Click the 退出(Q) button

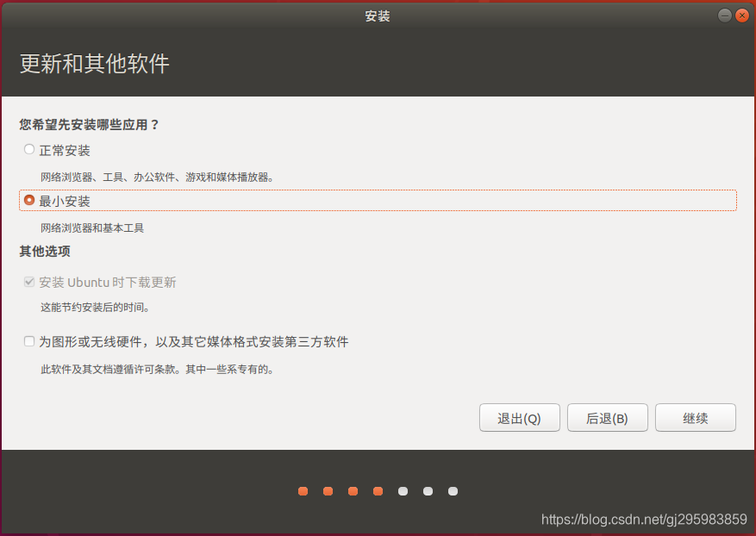(519, 418)
